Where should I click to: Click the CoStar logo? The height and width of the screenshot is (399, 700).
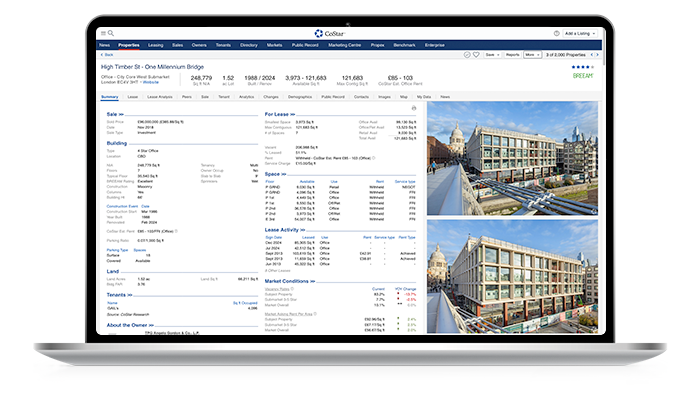[329, 33]
